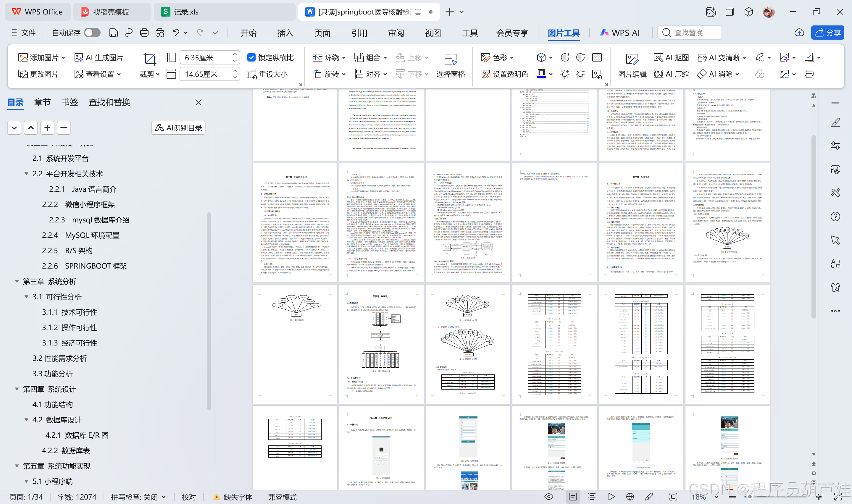This screenshot has height=504, width=852.
Task: Enable eye-protection reading mode in status bar
Action: click(548, 497)
